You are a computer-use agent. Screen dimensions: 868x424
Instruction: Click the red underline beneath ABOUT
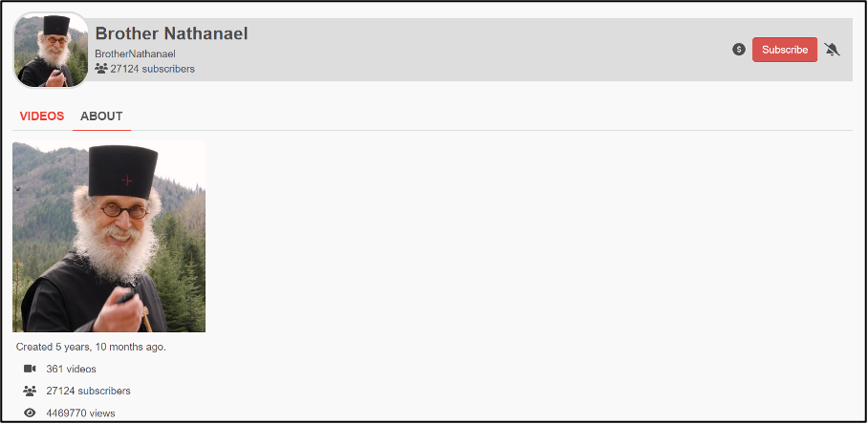click(102, 131)
